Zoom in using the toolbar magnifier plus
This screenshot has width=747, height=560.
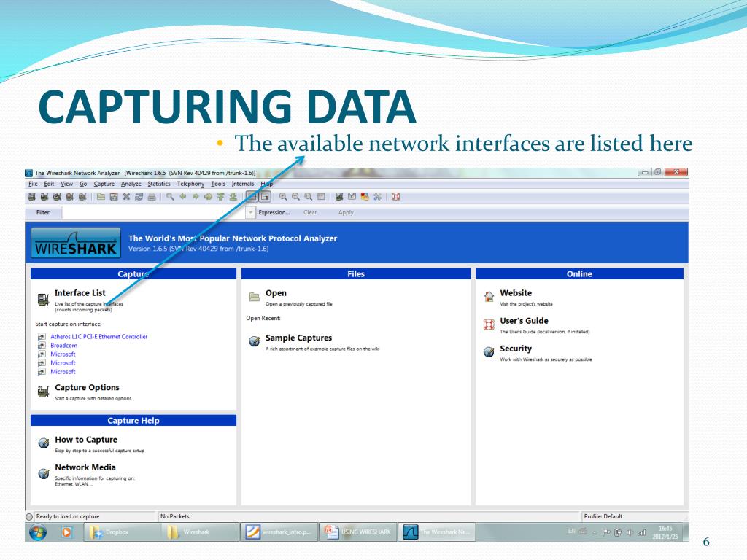[283, 197]
